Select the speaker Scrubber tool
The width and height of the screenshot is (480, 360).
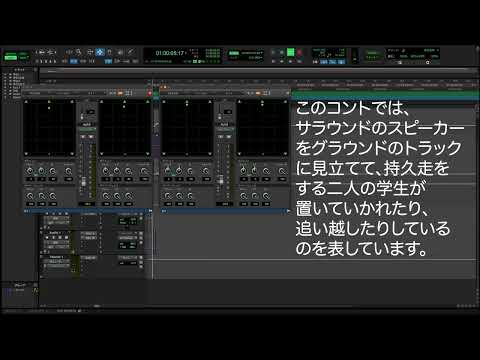point(120,52)
